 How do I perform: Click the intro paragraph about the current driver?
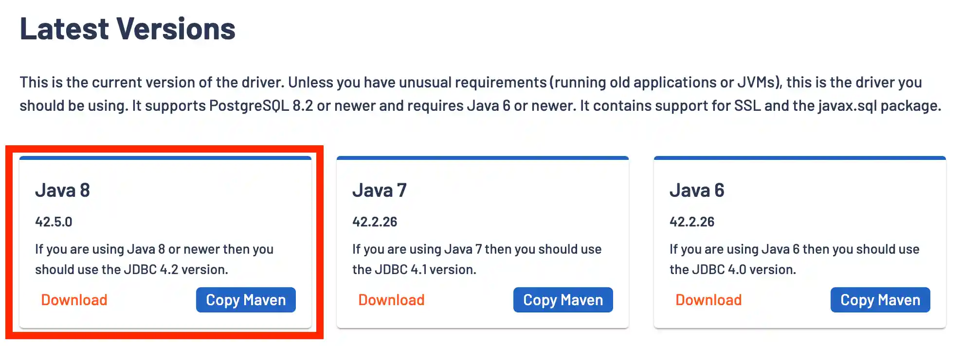click(x=480, y=94)
